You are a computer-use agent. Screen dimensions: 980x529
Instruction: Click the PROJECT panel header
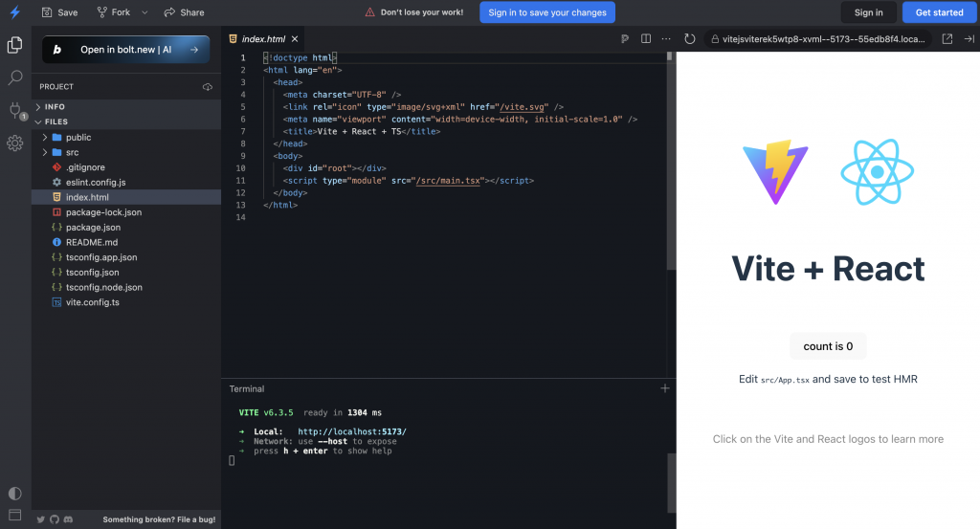[56, 87]
